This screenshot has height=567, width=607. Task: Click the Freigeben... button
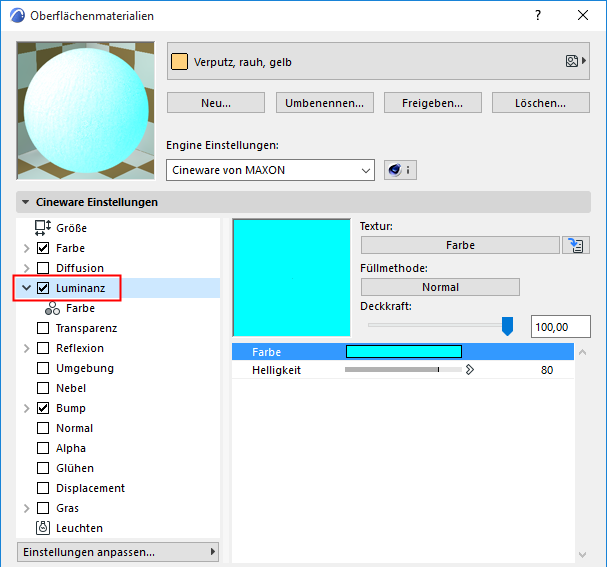432,103
